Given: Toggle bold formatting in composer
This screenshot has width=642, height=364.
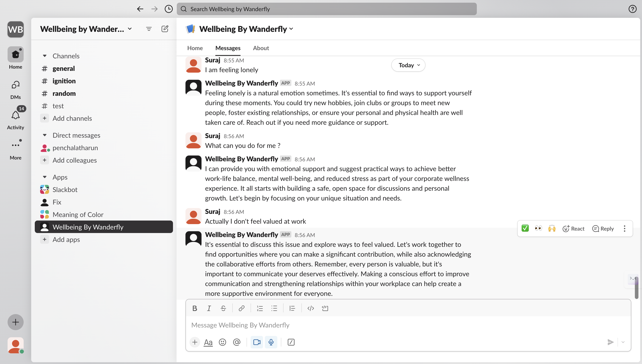Looking at the screenshot, I should pos(195,308).
